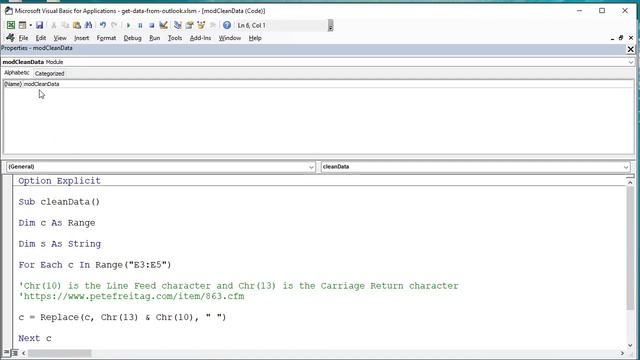Click the 'Dim s As String' line
This screenshot has height=360, width=640.
coord(60,244)
